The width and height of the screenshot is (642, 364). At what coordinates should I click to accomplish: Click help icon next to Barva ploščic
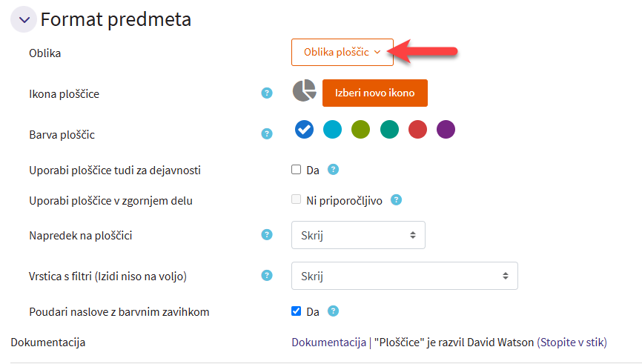267,134
